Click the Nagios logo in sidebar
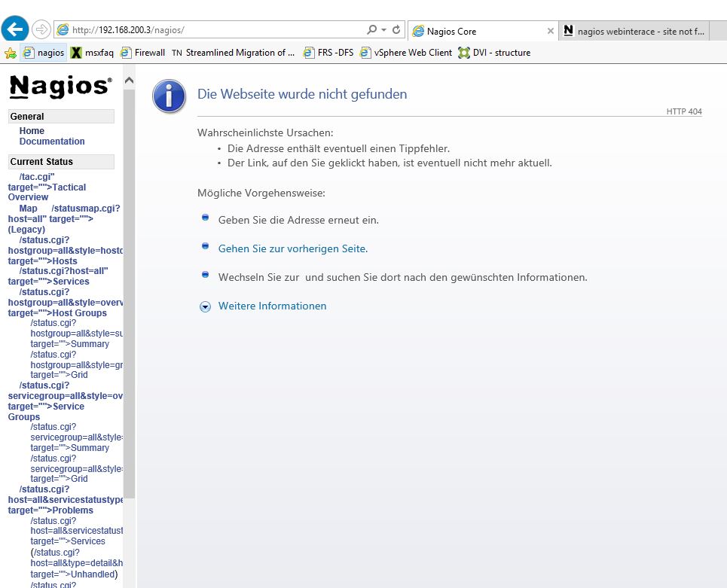 pos(60,87)
